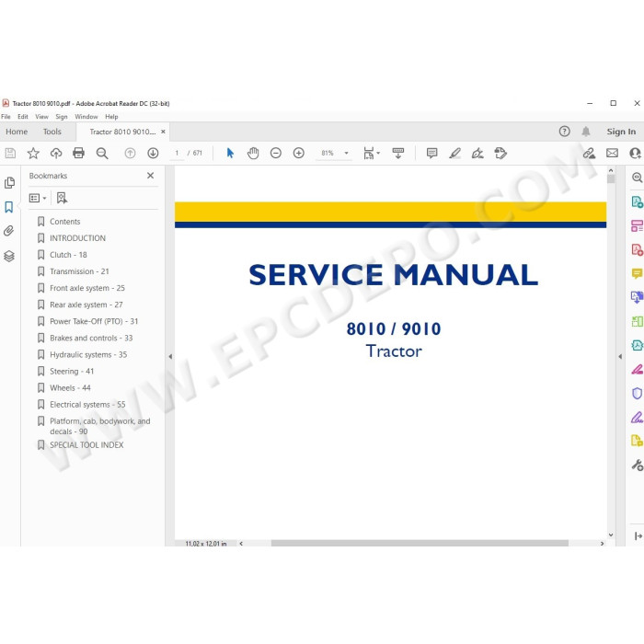Open the sign document pen icon

coord(477,154)
